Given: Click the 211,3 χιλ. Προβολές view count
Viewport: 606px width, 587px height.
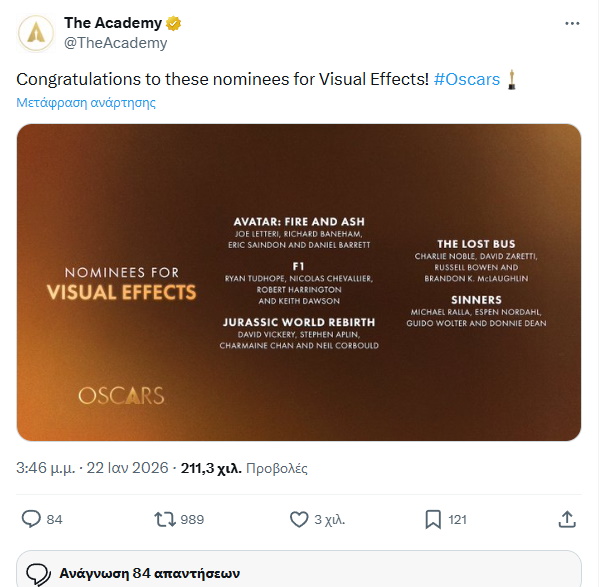Looking at the screenshot, I should click(245, 467).
